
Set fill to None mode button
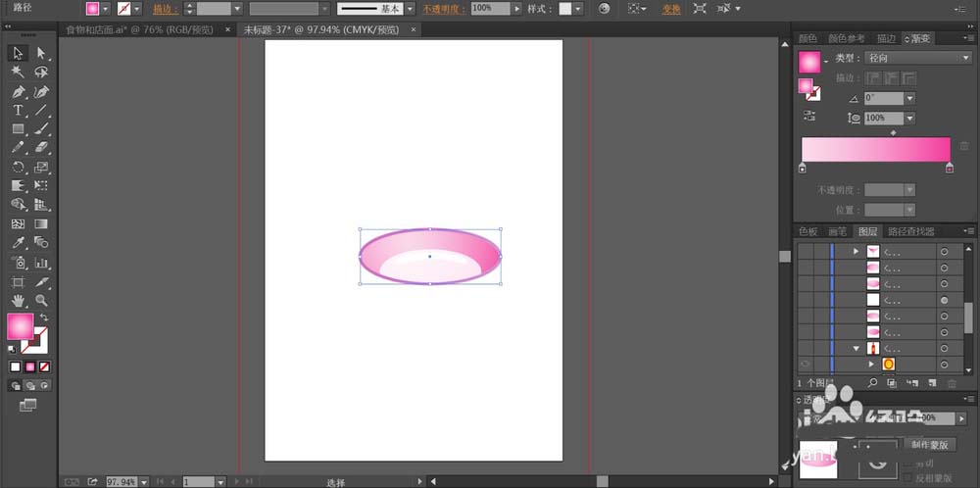[44, 366]
